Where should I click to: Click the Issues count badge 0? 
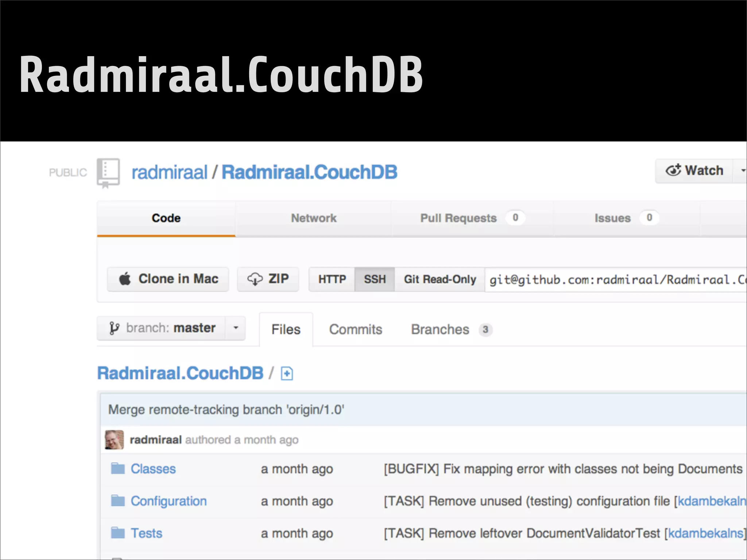pos(649,218)
